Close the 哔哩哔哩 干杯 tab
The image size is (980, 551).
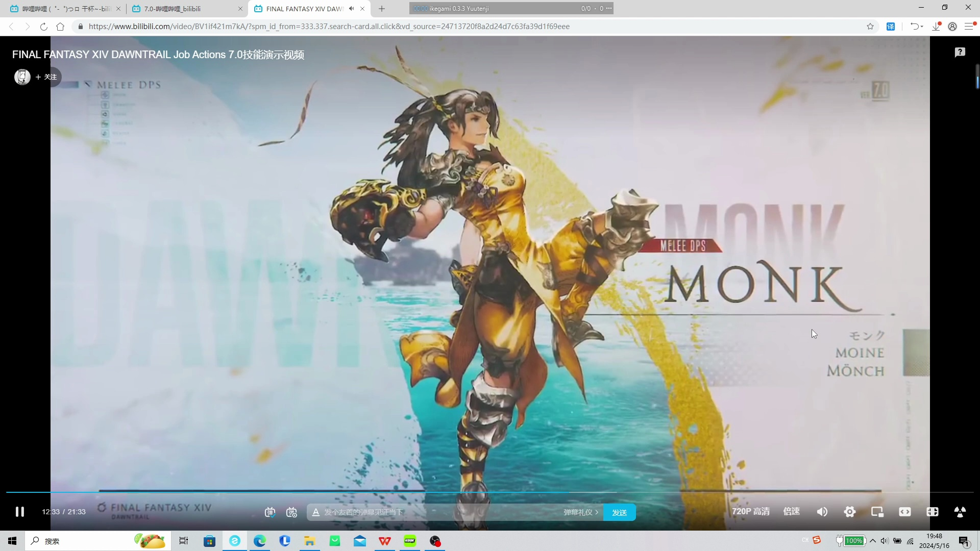pos(118,9)
